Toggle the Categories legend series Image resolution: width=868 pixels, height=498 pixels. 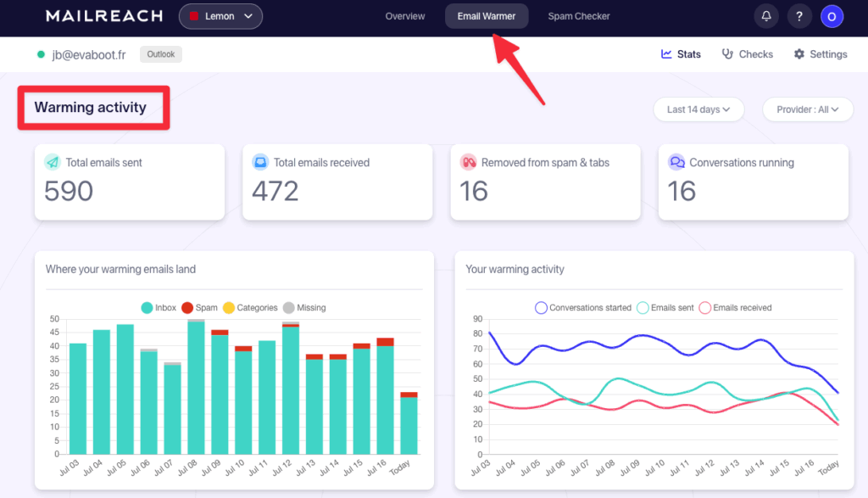(250, 307)
